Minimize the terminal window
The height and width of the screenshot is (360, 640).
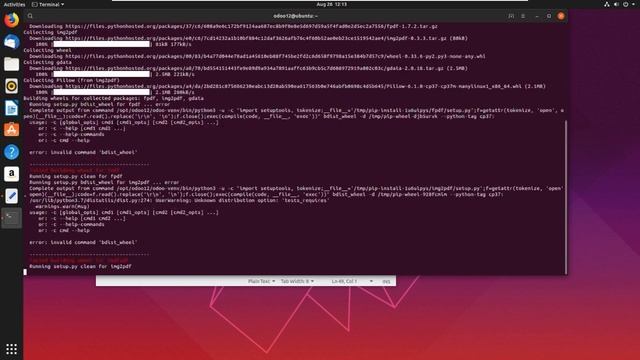(537, 16)
